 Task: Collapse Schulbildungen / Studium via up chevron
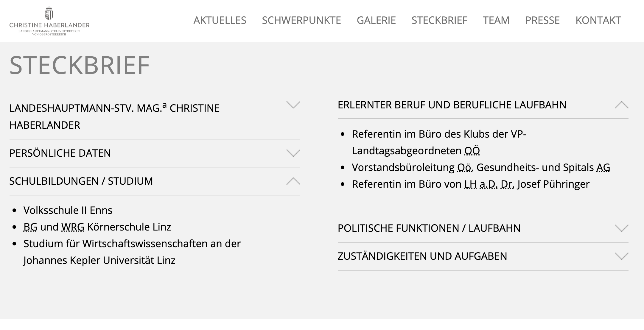[293, 181]
